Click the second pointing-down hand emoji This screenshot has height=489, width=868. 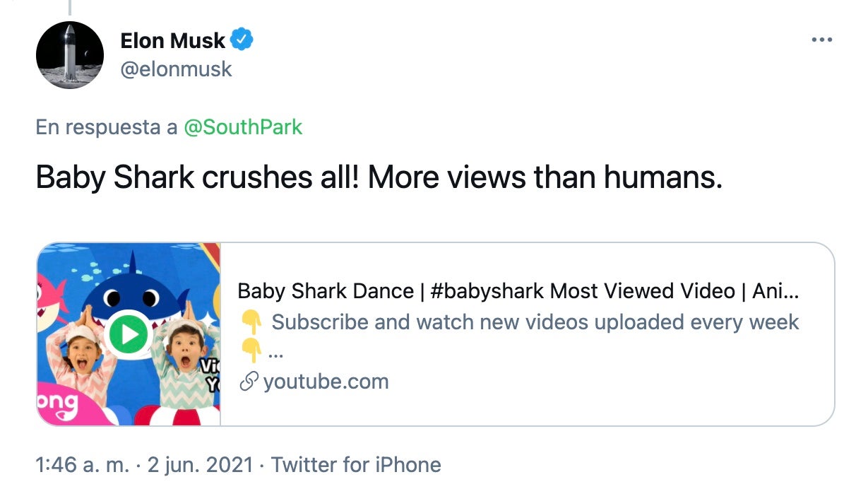coord(251,349)
